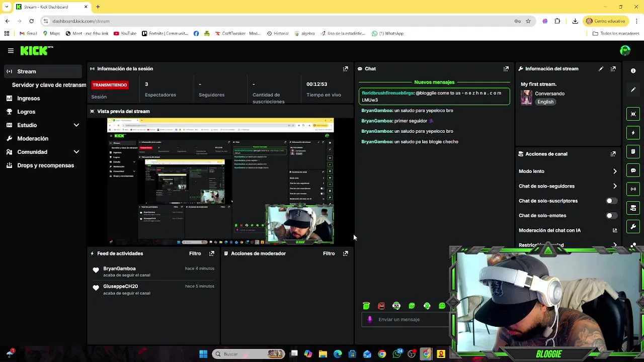This screenshot has height=362, width=644.
Task: Click Nuevos mensajes in chat
Action: [434, 82]
